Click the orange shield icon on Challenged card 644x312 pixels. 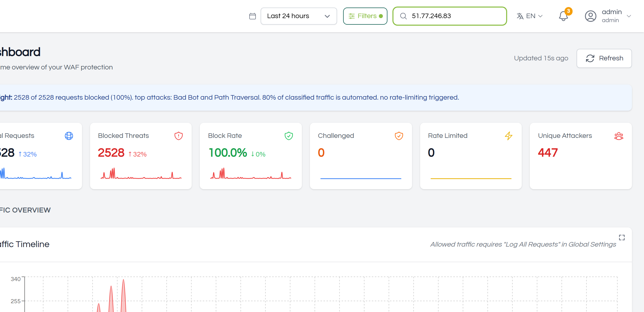(x=399, y=136)
